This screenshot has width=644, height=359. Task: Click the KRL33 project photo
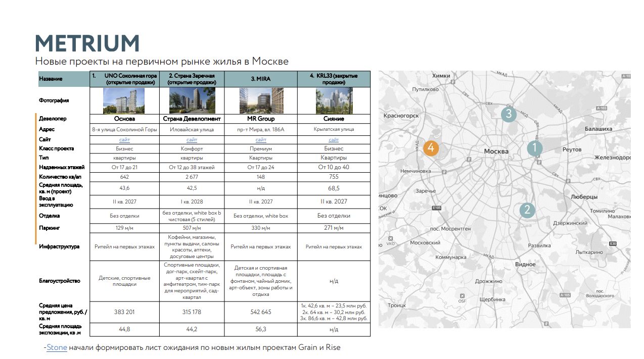(x=334, y=100)
